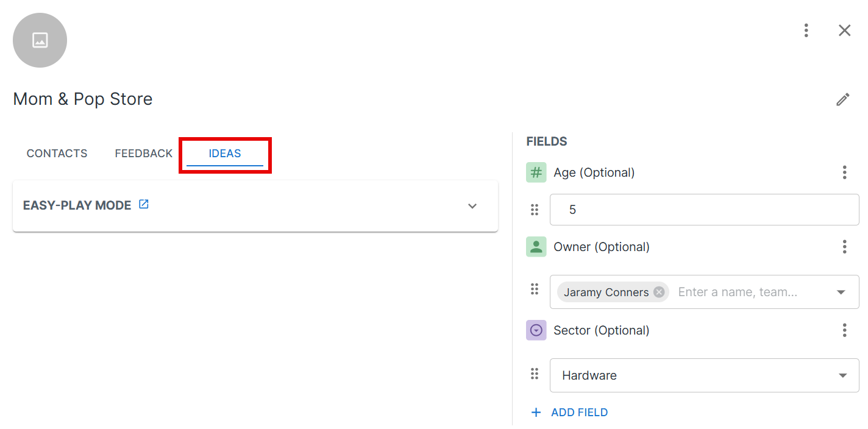Open Age field options menu
This screenshot has height=429, width=868.
[844, 172]
